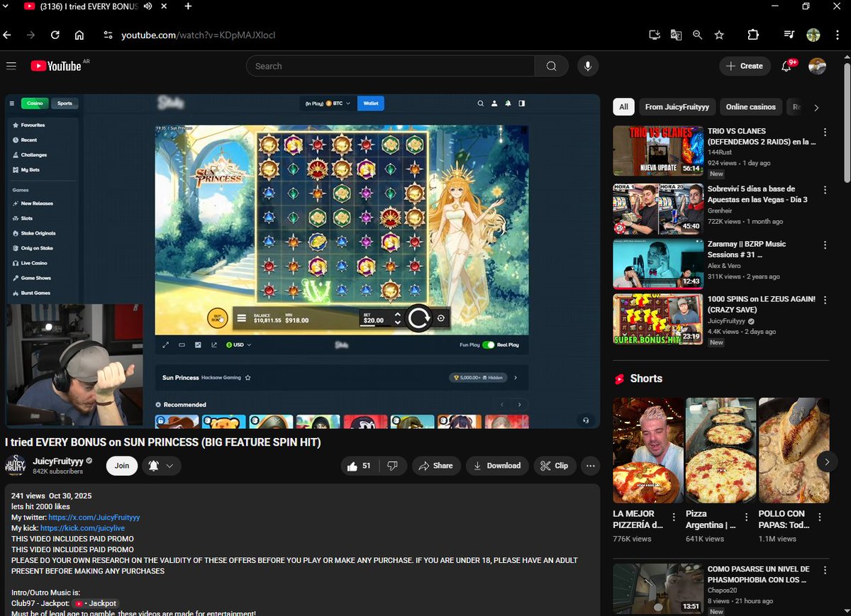Show next filter chips with arrow

(x=816, y=108)
